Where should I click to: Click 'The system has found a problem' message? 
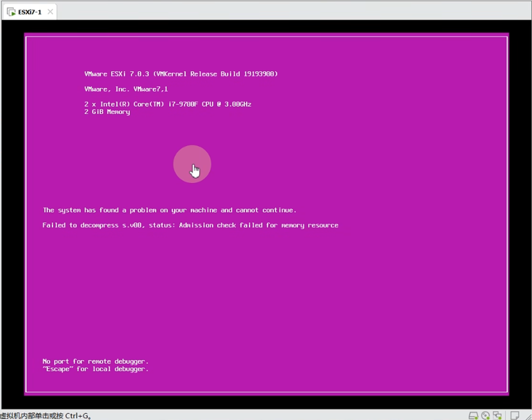[x=169, y=210]
